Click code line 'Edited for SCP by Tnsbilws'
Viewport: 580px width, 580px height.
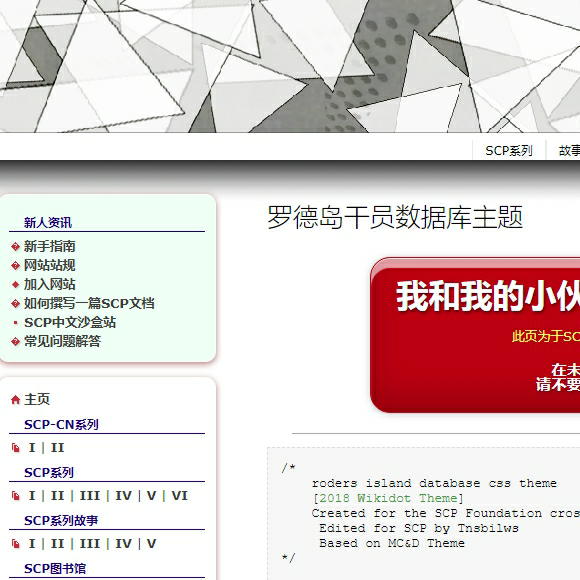point(419,528)
